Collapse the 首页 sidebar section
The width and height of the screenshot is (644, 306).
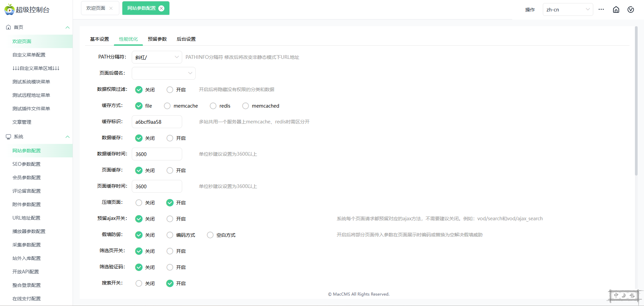point(67,28)
